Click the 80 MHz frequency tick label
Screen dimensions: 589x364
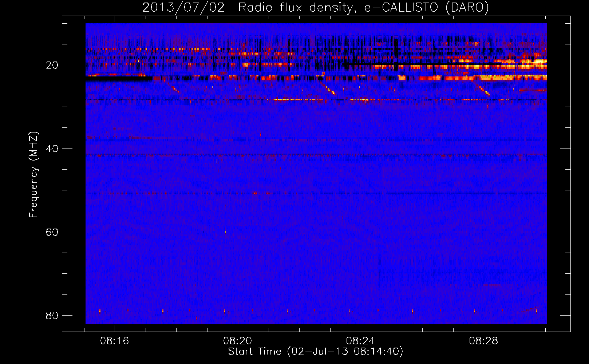pyautogui.click(x=52, y=316)
